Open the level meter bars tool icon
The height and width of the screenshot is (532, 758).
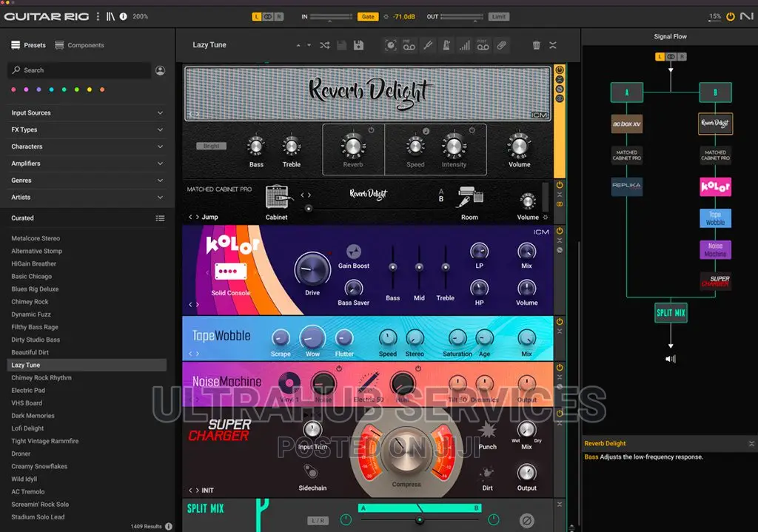tap(465, 45)
